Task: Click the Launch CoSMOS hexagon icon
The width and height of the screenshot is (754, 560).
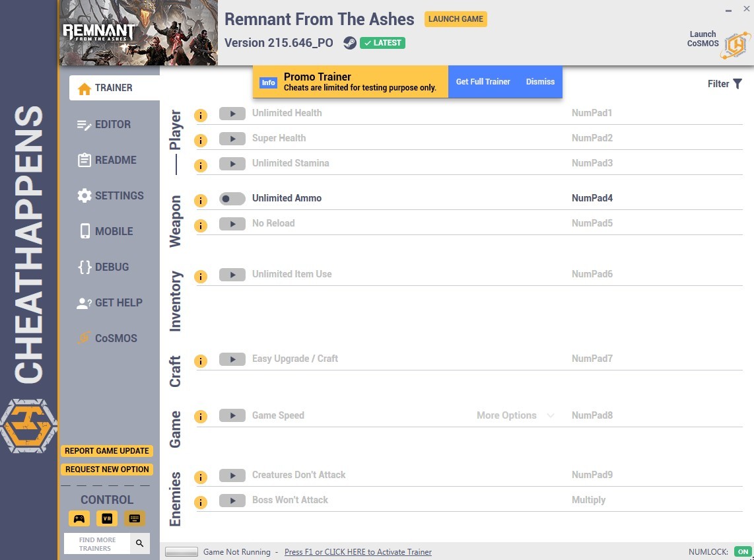Action: click(736, 45)
